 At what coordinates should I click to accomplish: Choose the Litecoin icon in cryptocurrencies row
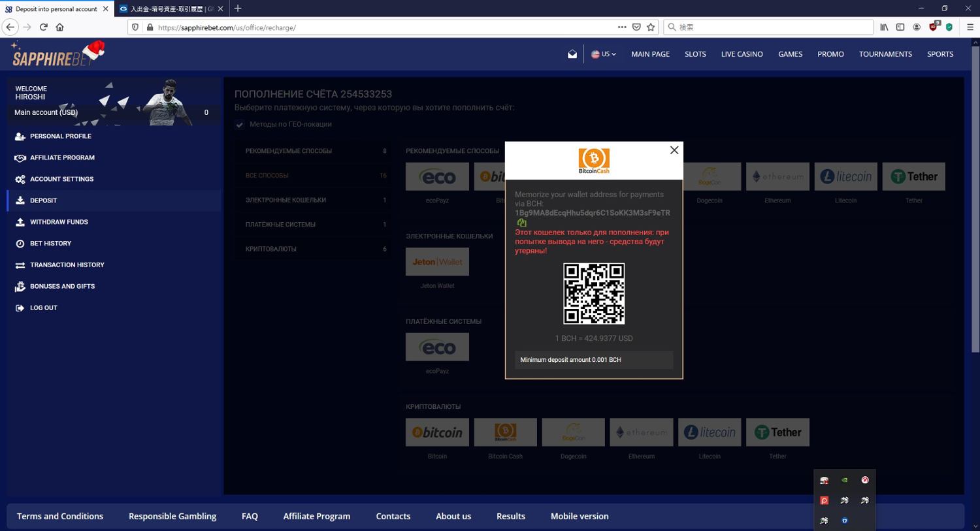[x=710, y=432]
